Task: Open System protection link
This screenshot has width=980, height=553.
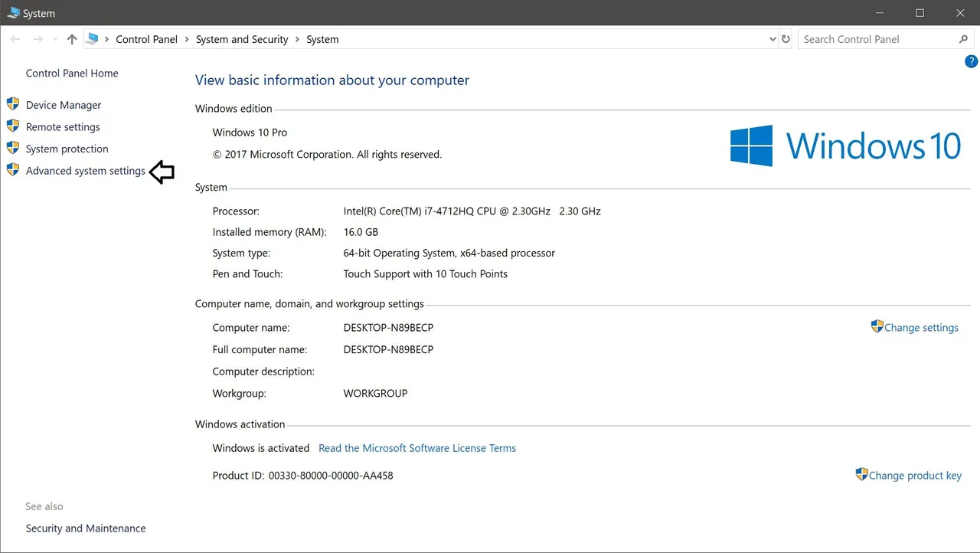Action: tap(67, 149)
